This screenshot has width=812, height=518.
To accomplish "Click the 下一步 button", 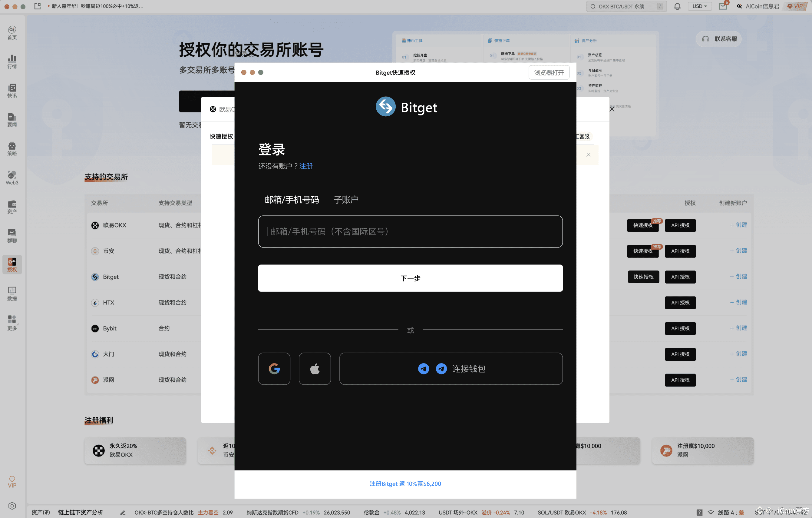I will pos(410,278).
